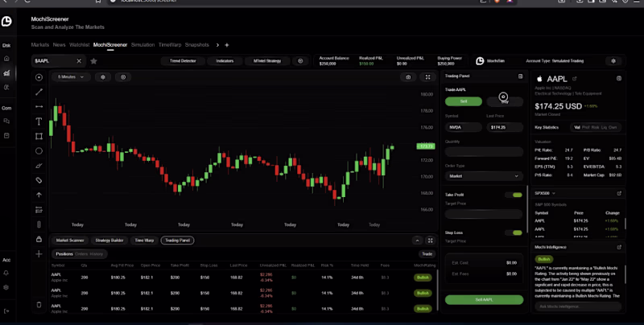Open the Simulation tab
This screenshot has height=325, width=644.
pos(143,45)
